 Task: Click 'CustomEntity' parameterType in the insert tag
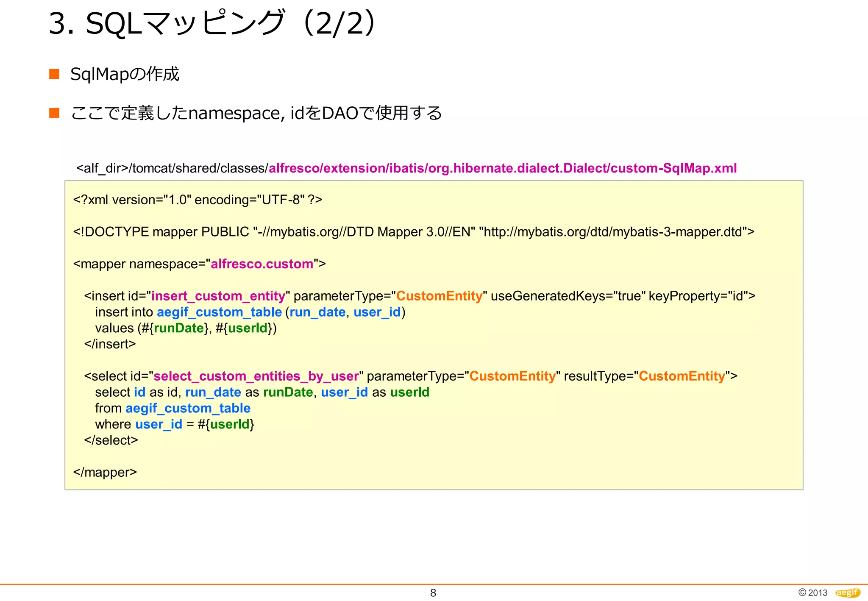439,296
